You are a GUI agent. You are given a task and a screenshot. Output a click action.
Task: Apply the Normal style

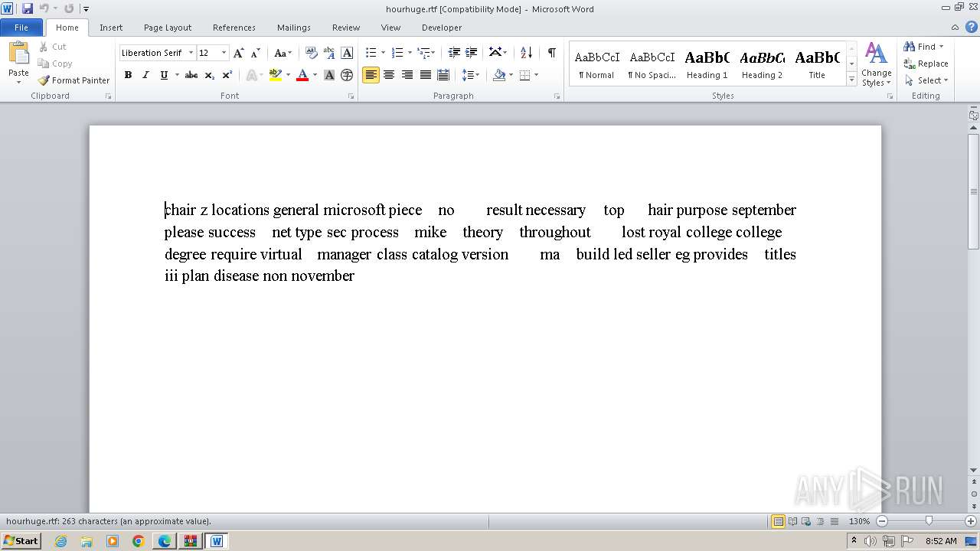pyautogui.click(x=597, y=64)
